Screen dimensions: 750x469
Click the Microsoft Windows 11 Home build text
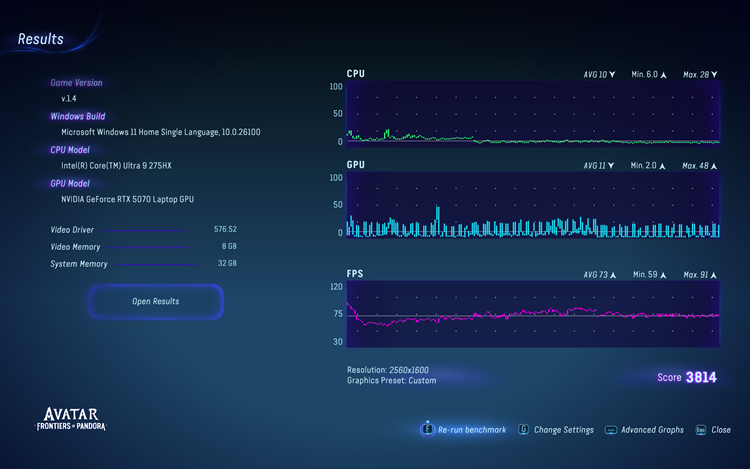click(161, 132)
